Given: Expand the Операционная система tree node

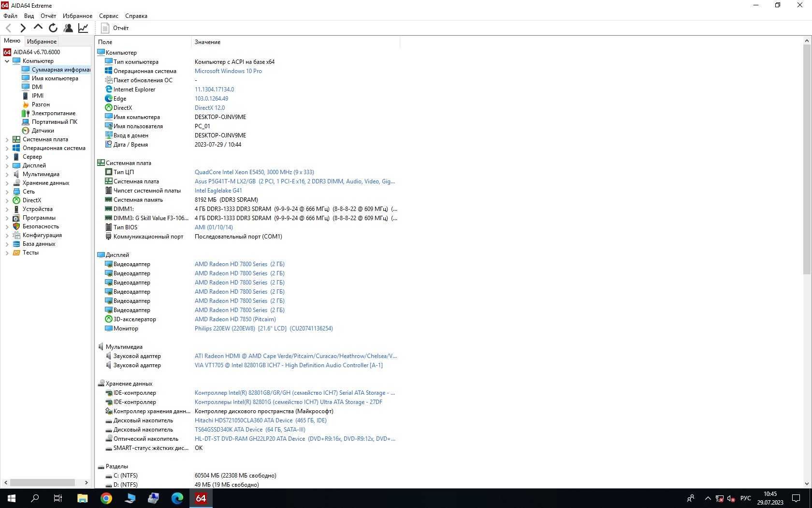Looking at the screenshot, I should coord(7,148).
